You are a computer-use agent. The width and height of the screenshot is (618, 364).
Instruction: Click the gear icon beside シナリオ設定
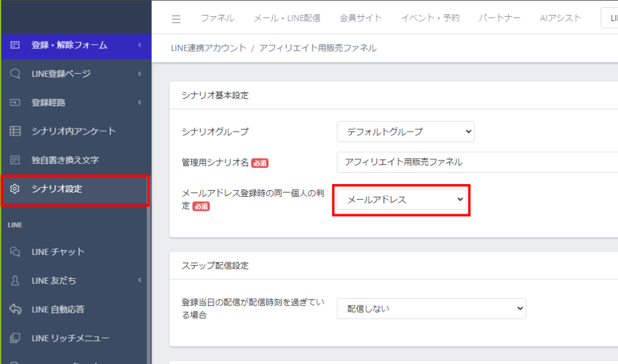(16, 189)
